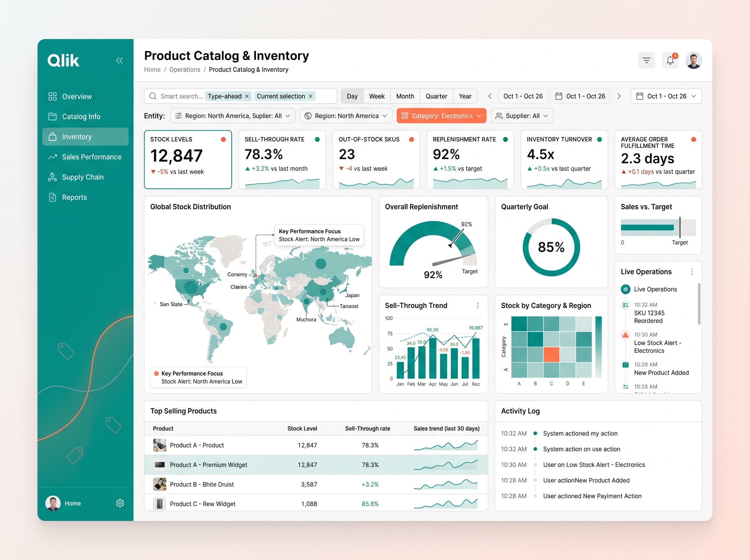Click the Supply Chain icon in sidebar
Screen dimensions: 750x560
click(52, 177)
